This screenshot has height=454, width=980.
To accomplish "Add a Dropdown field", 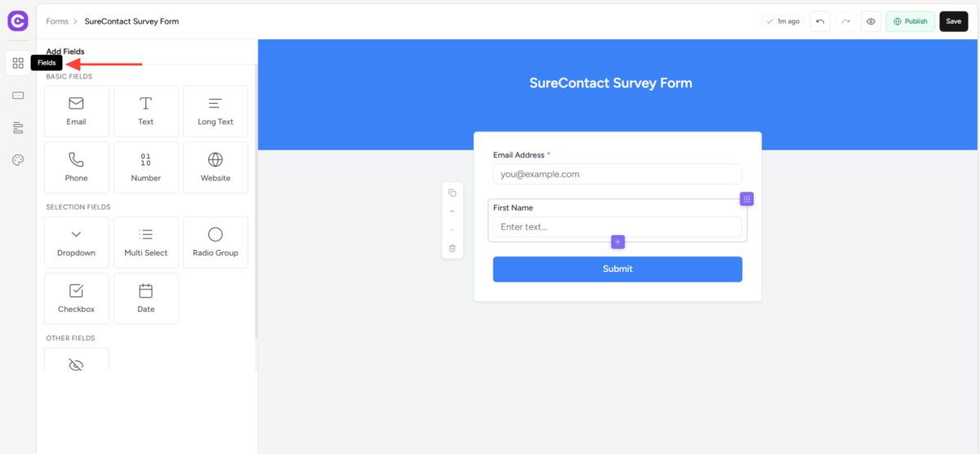I will coord(76,242).
